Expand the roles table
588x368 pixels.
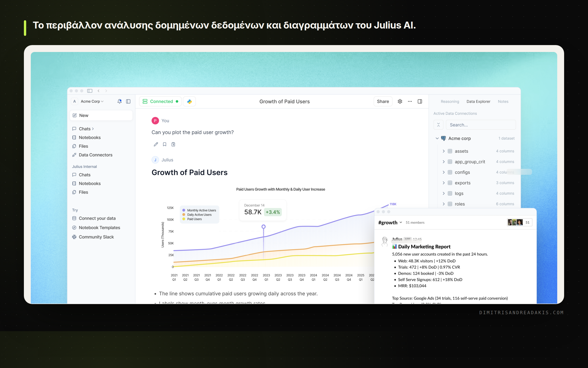pyautogui.click(x=444, y=204)
